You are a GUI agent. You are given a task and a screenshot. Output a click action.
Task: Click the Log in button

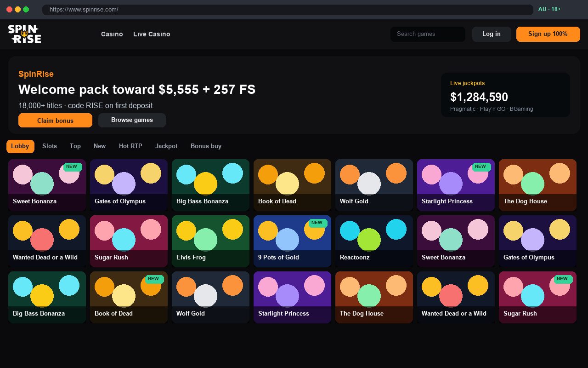tap(492, 34)
